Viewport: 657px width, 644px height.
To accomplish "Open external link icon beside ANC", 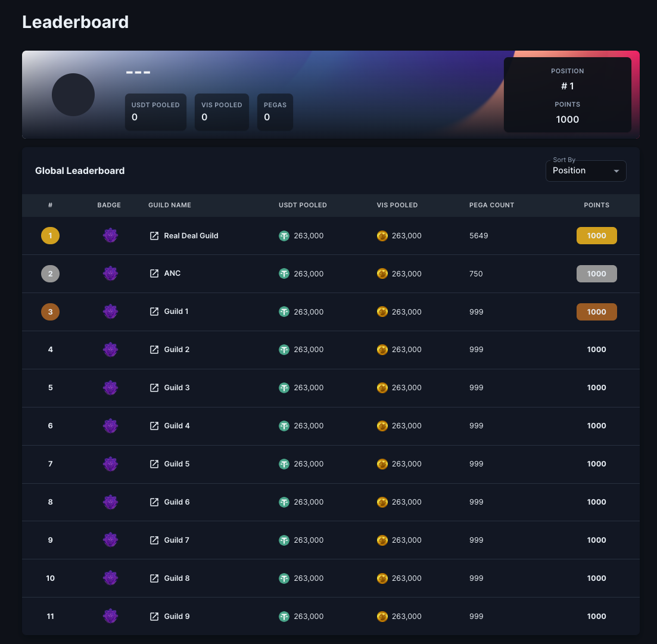I will coord(154,273).
